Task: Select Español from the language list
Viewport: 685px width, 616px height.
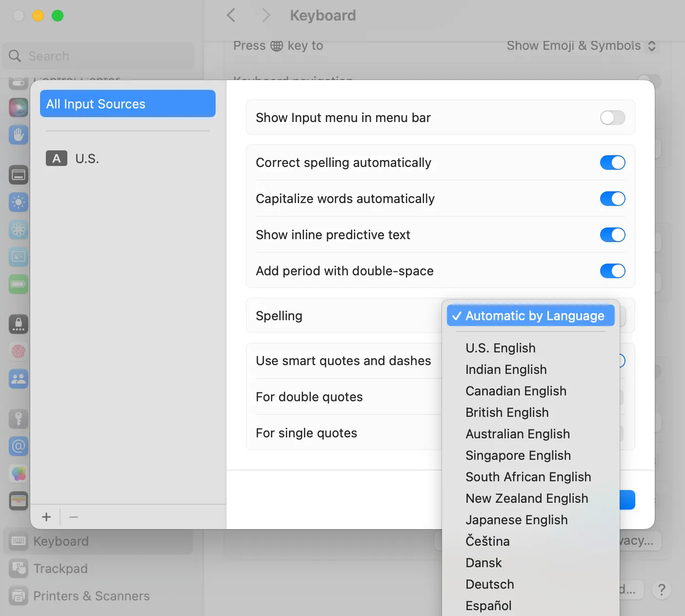Action: (x=530, y=606)
